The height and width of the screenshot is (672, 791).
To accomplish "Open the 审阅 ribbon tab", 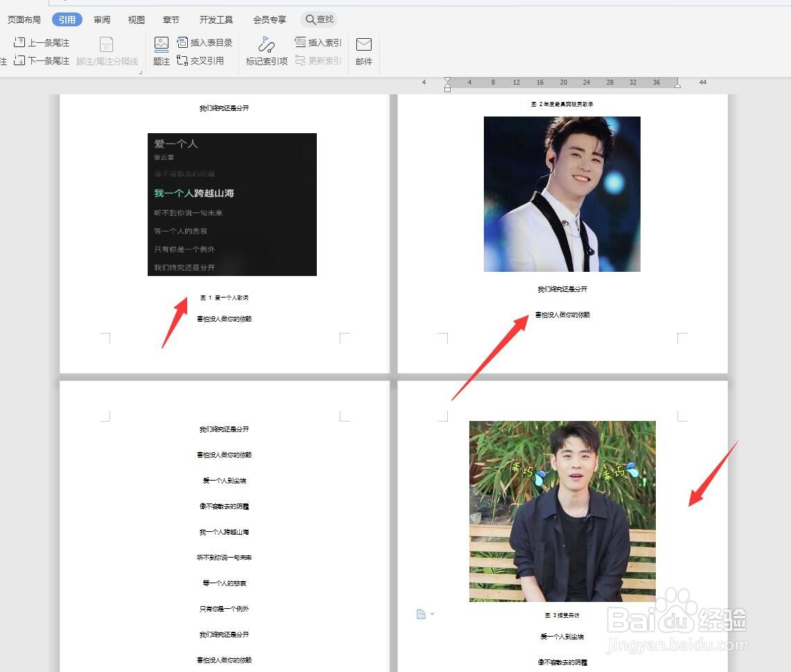I will pyautogui.click(x=102, y=19).
